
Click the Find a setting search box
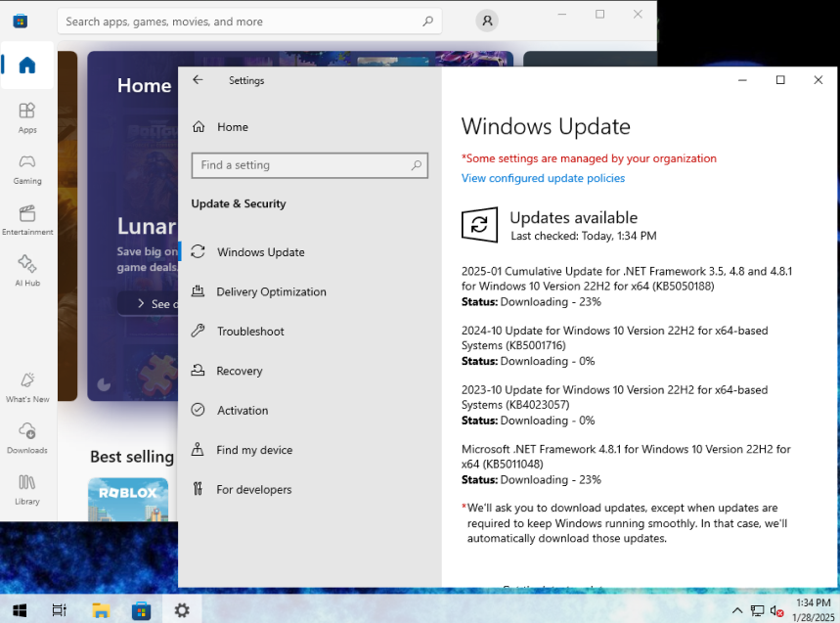click(309, 165)
